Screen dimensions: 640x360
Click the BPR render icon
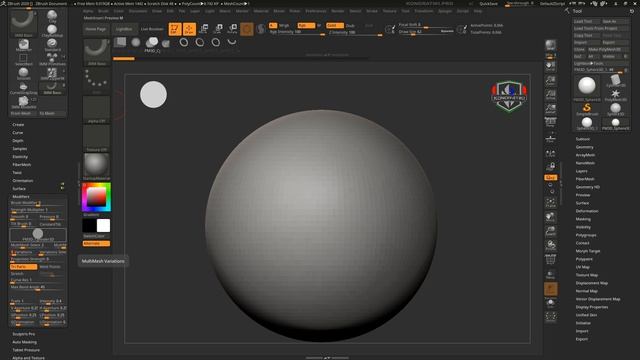[551, 46]
